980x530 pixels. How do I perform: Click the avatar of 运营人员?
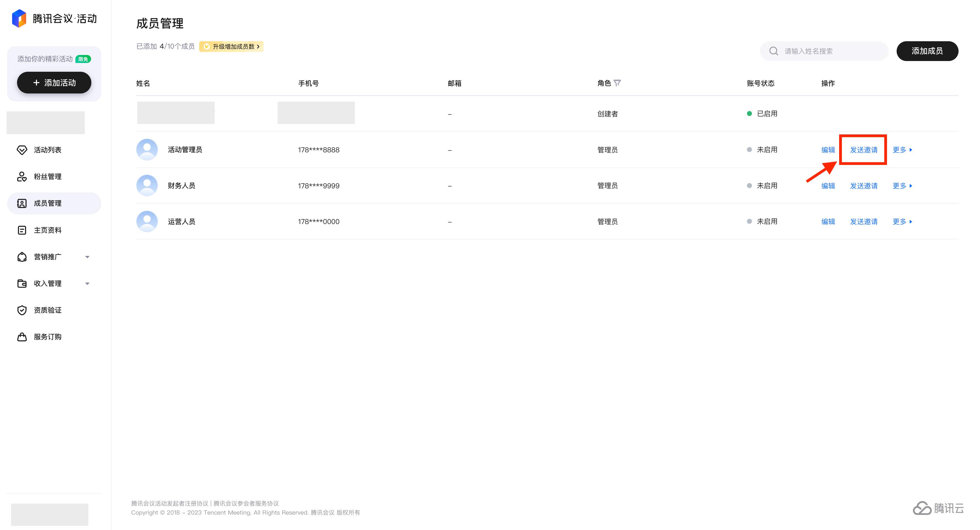pyautogui.click(x=147, y=221)
